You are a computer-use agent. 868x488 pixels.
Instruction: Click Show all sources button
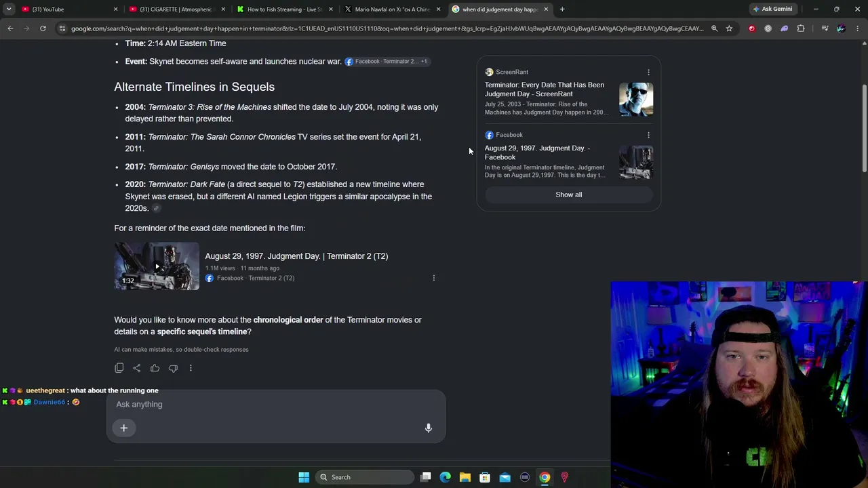tap(569, 195)
